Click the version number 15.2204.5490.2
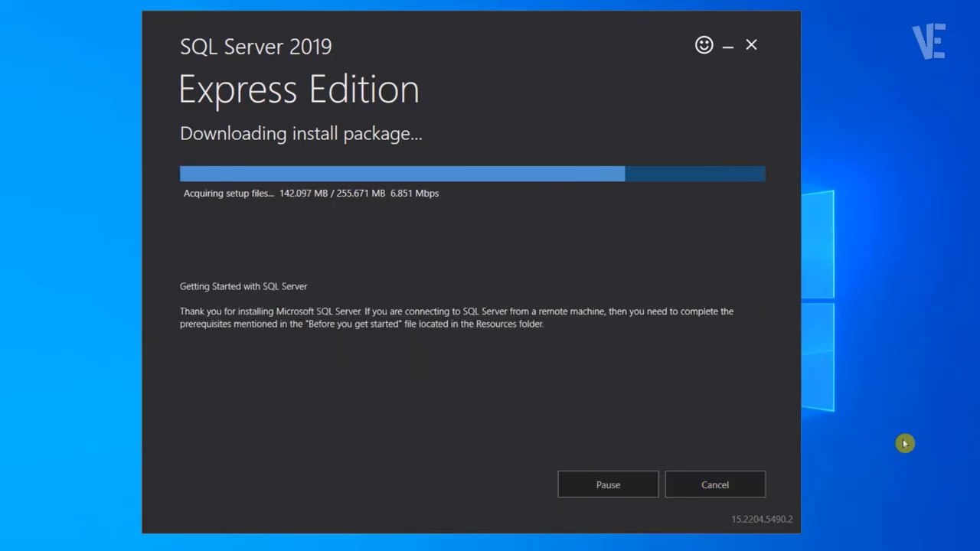The height and width of the screenshot is (551, 980). coord(762,519)
